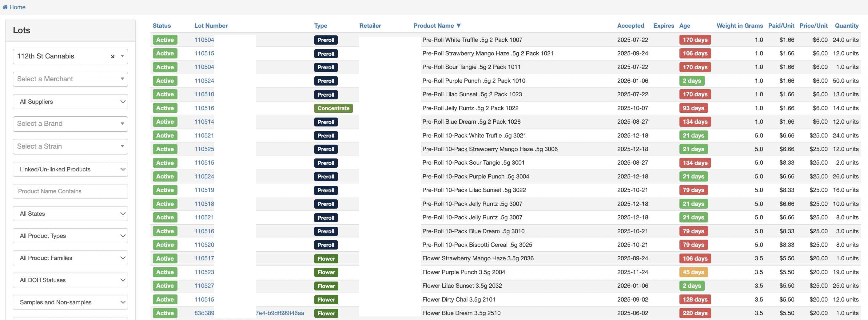868x320 pixels.
Task: Sort by Weight in Grams column
Action: 740,26
